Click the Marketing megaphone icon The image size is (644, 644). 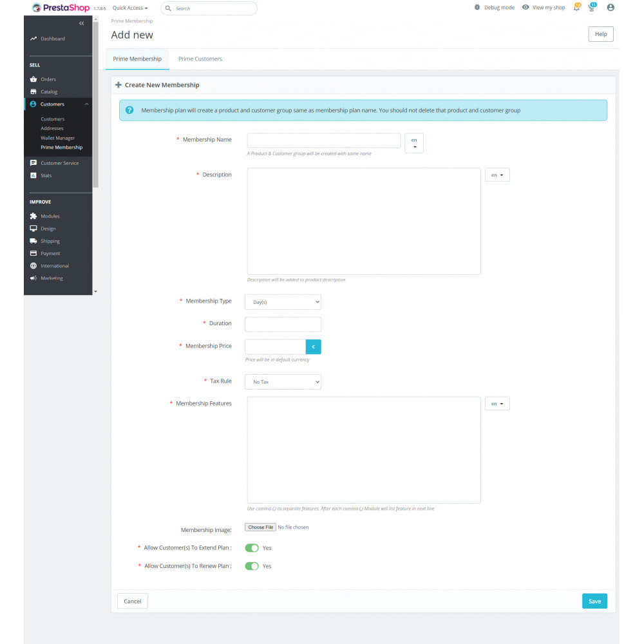coord(33,278)
